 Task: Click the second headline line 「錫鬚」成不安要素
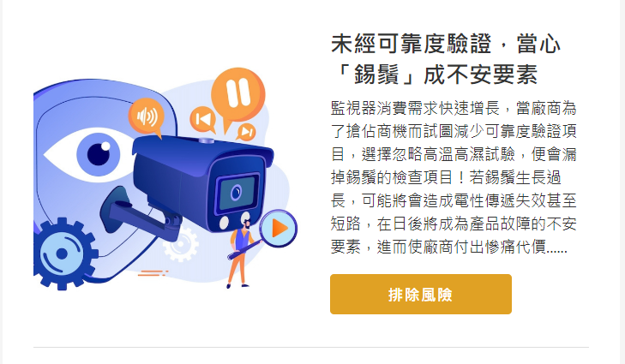[435, 75]
